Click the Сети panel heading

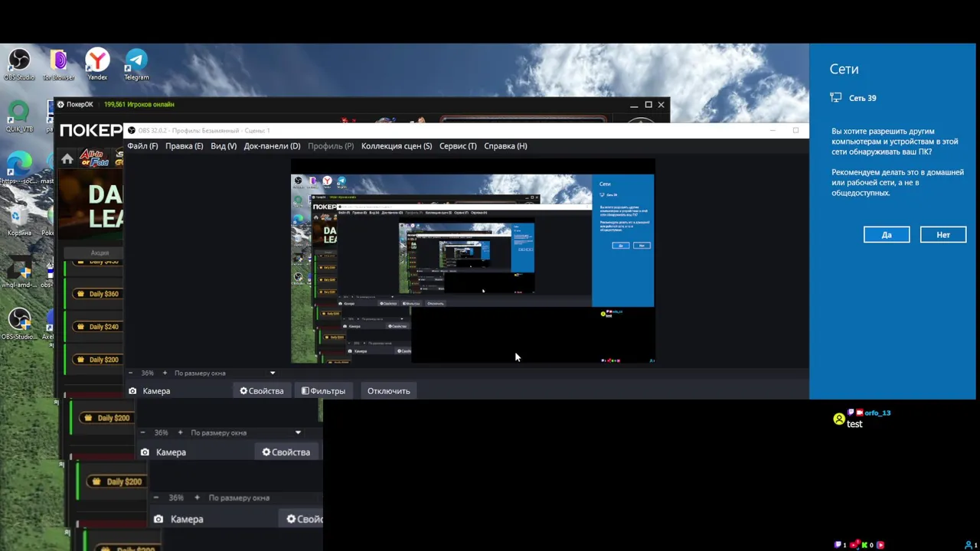[x=844, y=69]
